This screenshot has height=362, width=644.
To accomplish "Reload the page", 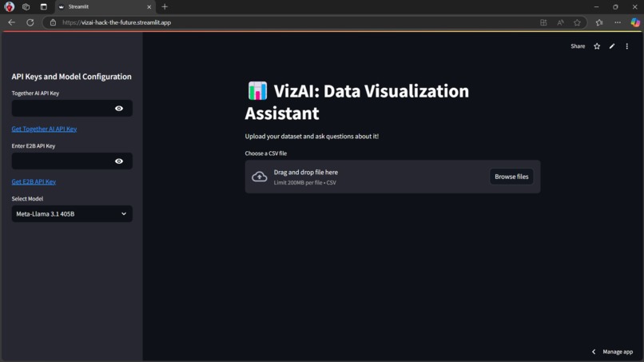I will (x=30, y=22).
